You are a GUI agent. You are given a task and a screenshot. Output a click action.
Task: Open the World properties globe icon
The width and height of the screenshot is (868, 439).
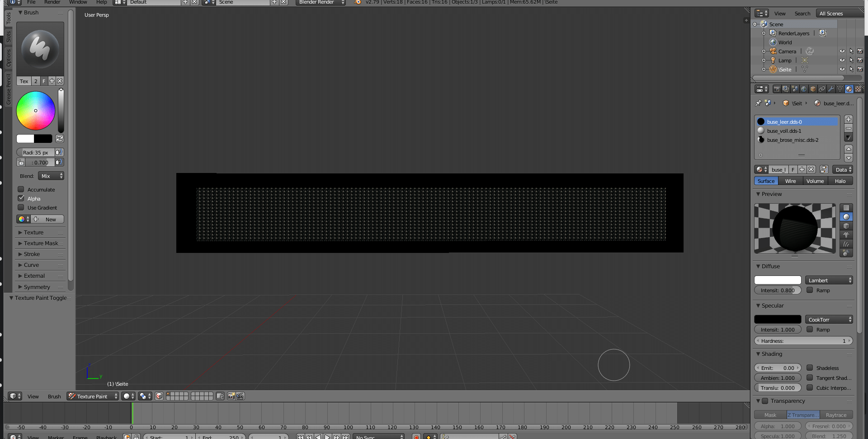(804, 89)
